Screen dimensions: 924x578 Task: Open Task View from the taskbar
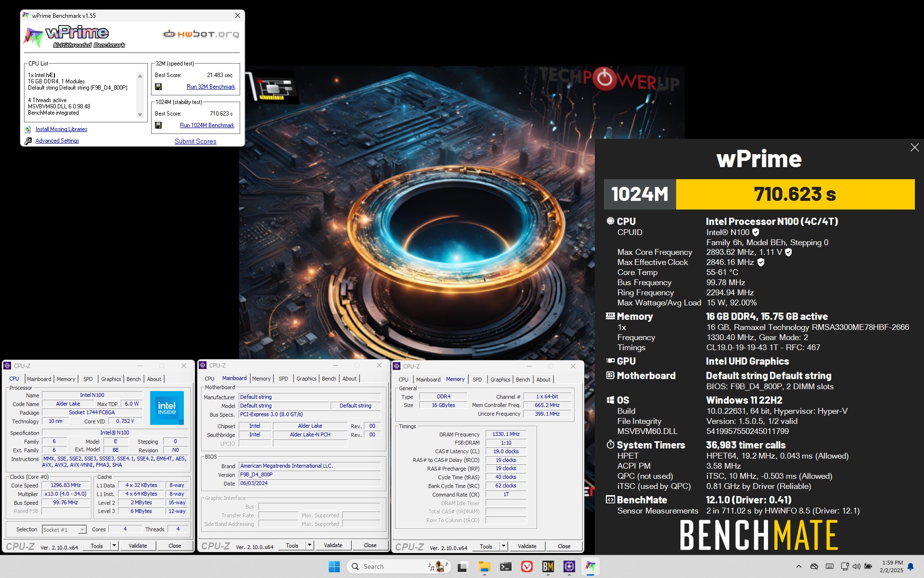(462, 566)
